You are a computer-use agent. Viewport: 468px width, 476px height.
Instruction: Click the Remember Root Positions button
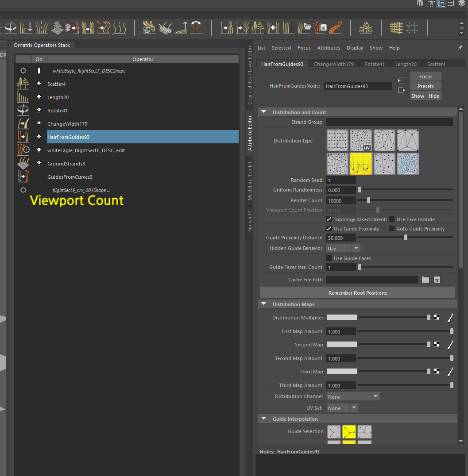click(x=357, y=293)
